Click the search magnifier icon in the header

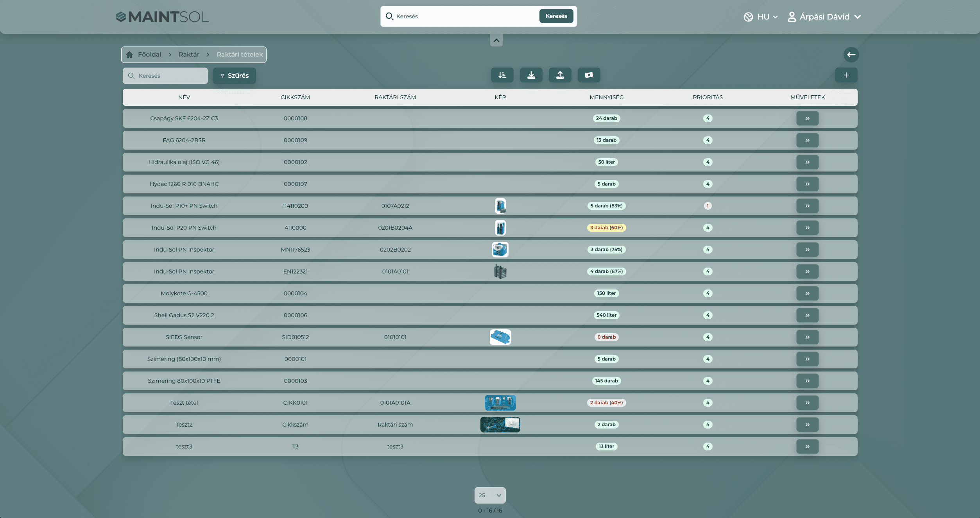click(390, 16)
